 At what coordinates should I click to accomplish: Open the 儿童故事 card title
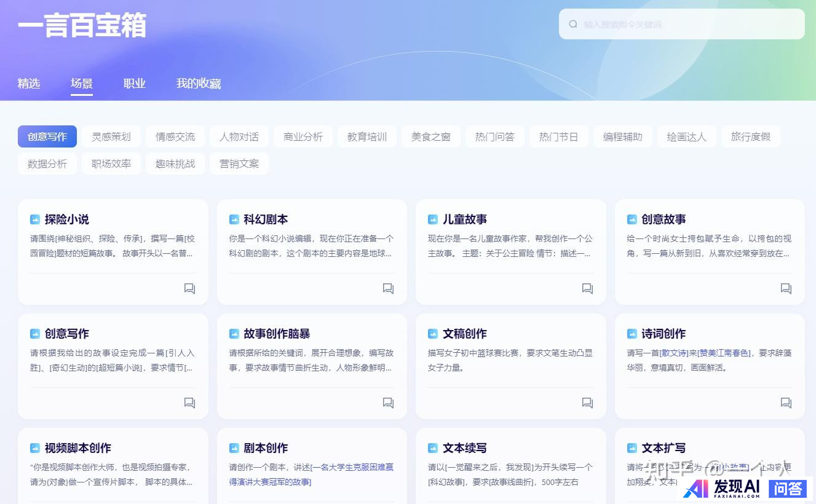coord(465,219)
